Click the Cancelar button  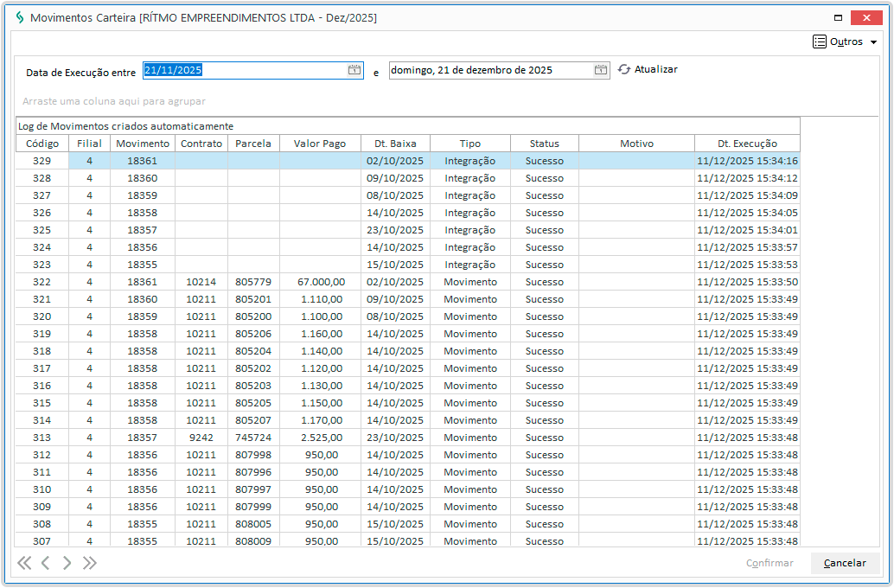(845, 563)
